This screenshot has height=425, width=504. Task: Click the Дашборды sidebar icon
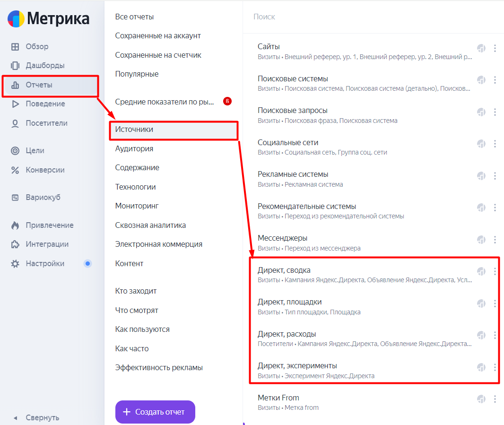click(15, 66)
